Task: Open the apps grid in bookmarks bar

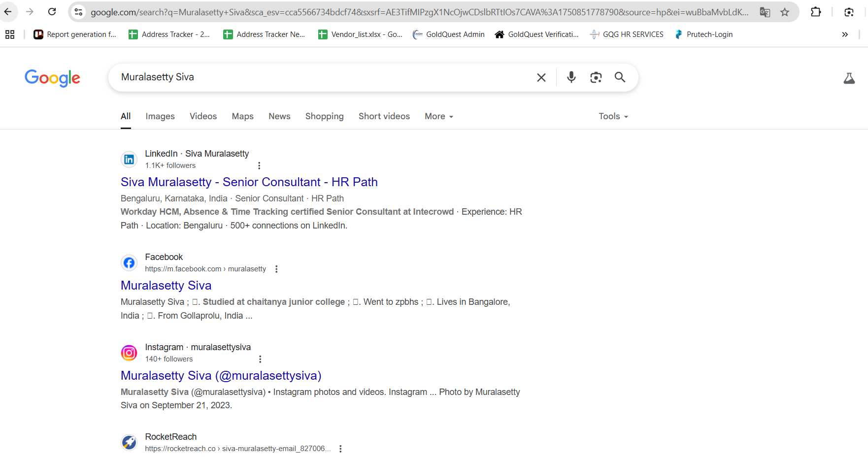Action: pyautogui.click(x=10, y=34)
